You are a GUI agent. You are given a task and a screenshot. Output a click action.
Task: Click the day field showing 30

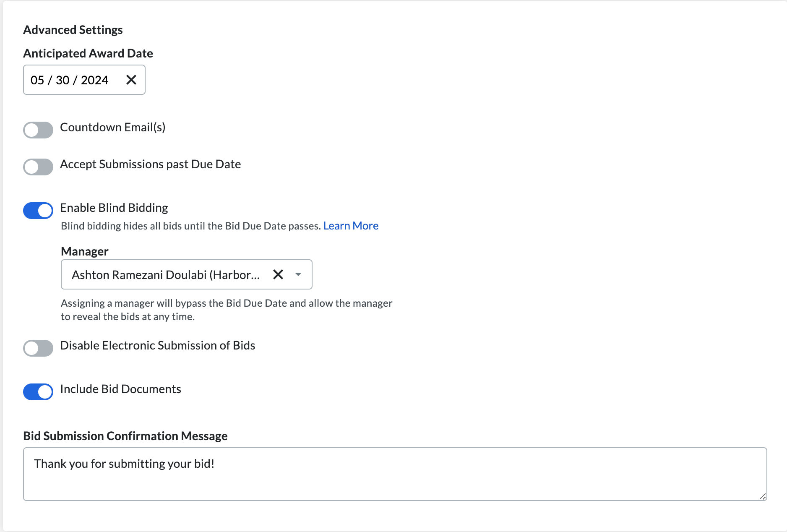[63, 80]
